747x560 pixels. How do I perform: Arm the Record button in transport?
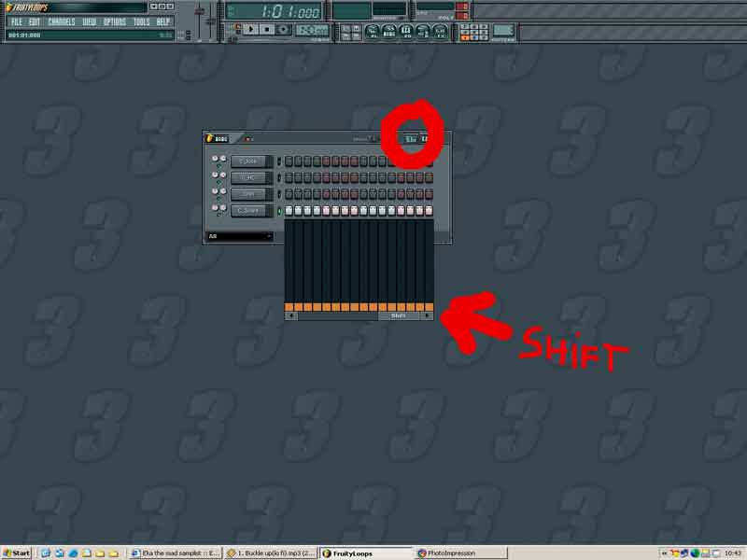tap(283, 30)
